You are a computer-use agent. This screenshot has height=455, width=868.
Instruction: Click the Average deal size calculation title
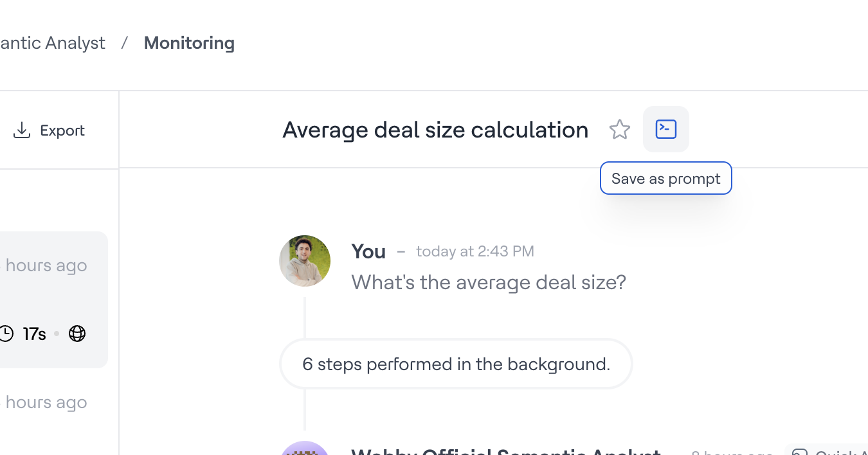coord(435,130)
